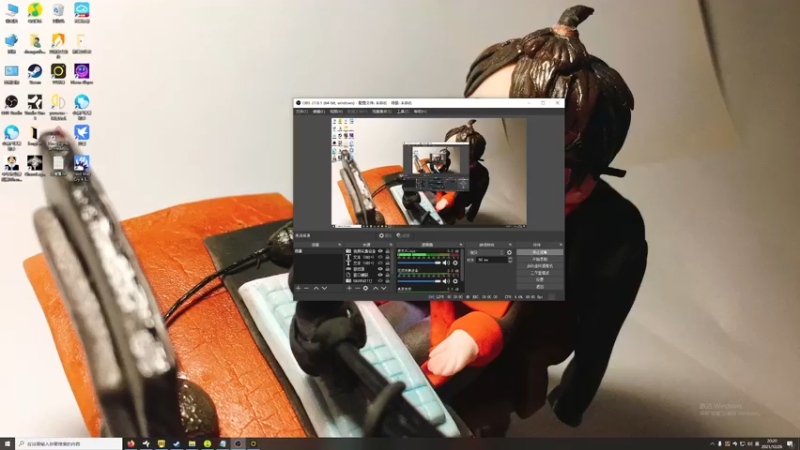The width and height of the screenshot is (800, 450).
Task: Open Filters button above Sources panel
Action: pos(403,236)
